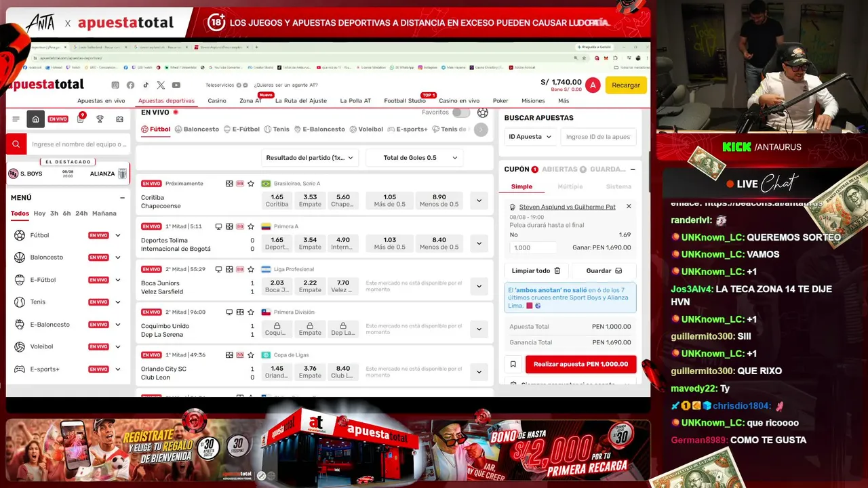Favorite the Deportes Tolima match star
Image resolution: width=868 pixels, height=488 pixels.
[x=251, y=226]
